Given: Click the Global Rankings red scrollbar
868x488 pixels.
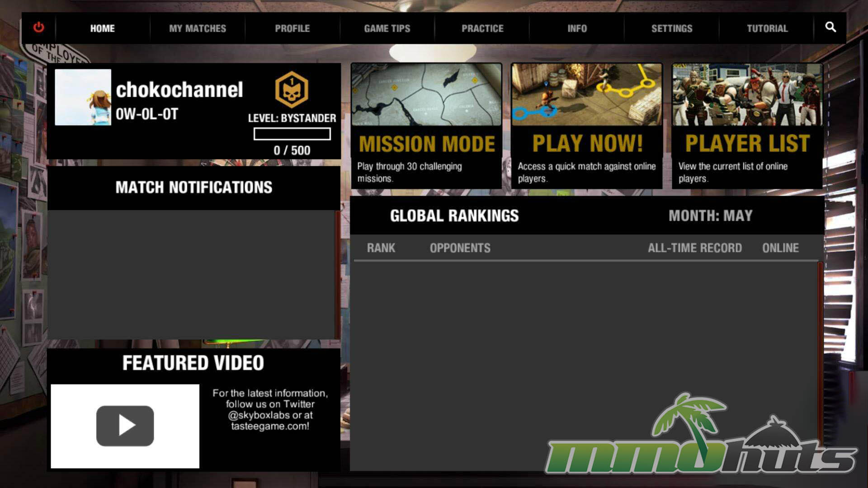Looking at the screenshot, I should 820,343.
